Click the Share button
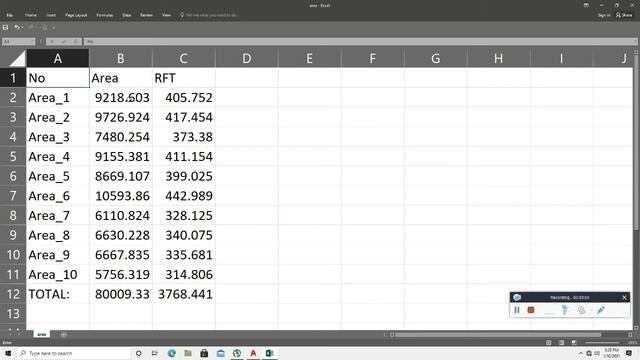This screenshot has height=360, width=640. (x=624, y=15)
